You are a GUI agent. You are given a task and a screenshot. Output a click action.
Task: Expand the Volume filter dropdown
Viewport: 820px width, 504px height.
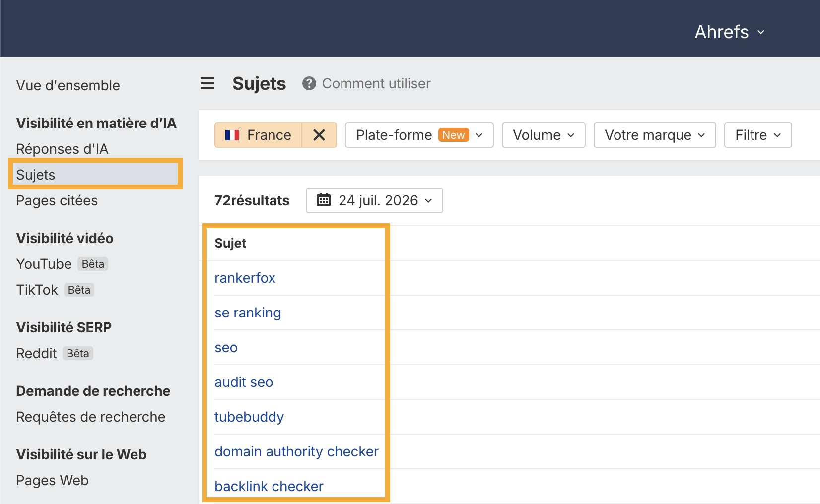coord(544,135)
